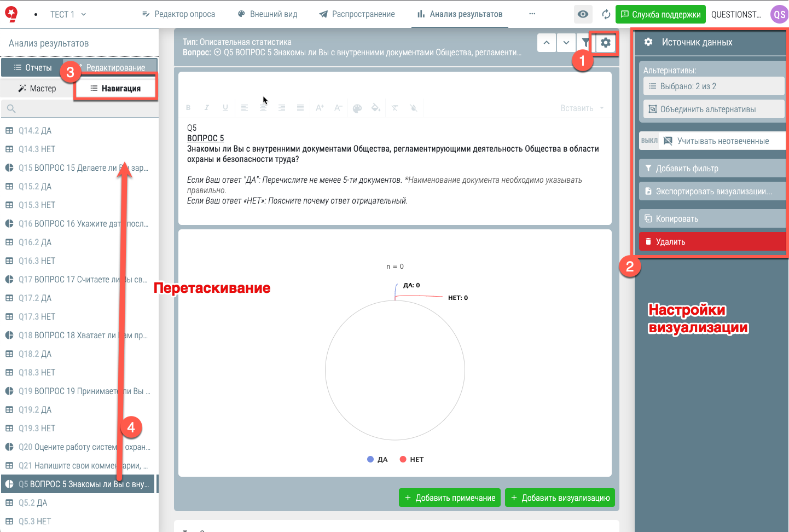Move visualization down with chevron-down button
The width and height of the screenshot is (789, 532).
pos(566,43)
